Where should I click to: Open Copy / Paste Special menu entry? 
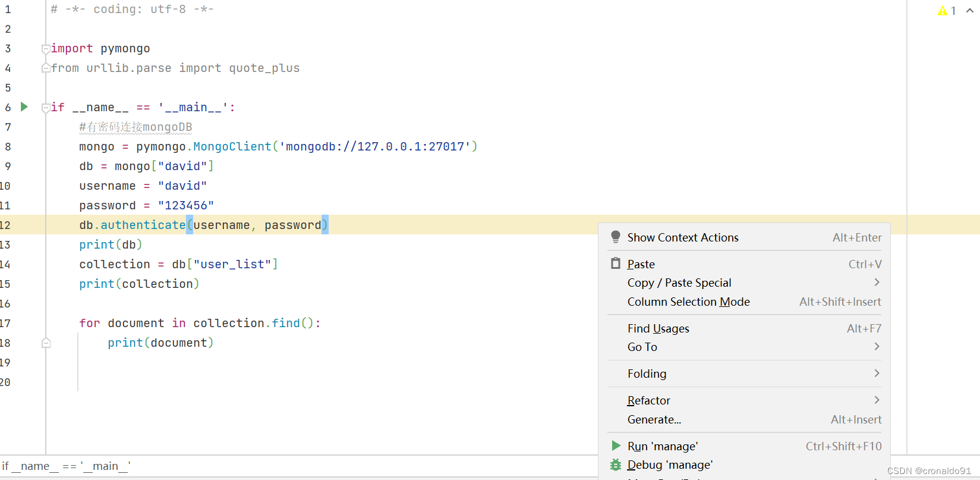(744, 283)
